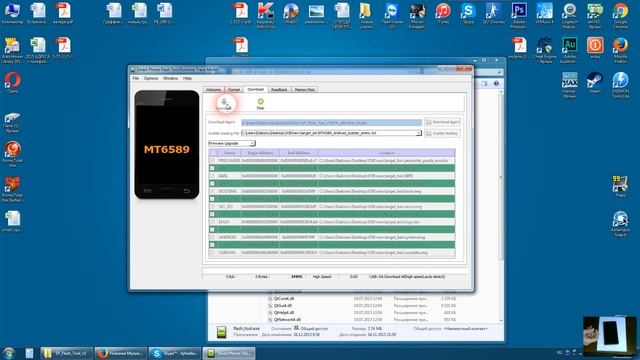Select the Steam desktop icon
The height and width of the screenshot is (360, 640).
coord(595,82)
